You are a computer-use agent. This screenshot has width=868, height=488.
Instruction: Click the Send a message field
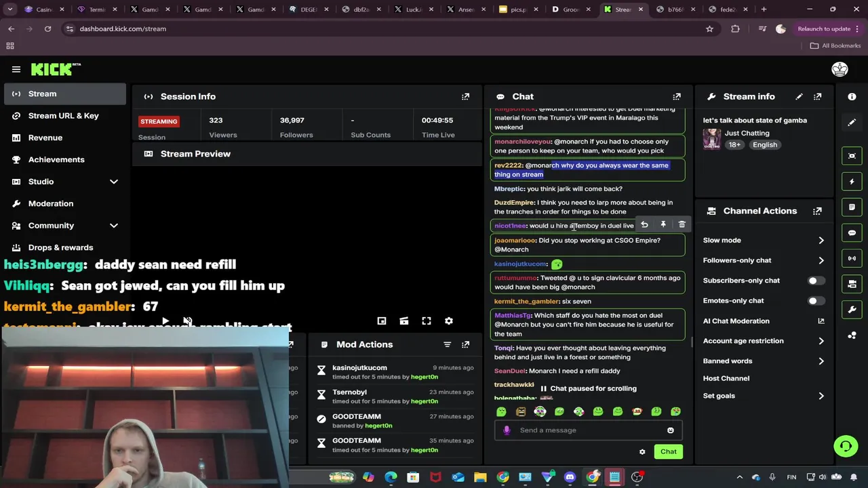point(587,430)
